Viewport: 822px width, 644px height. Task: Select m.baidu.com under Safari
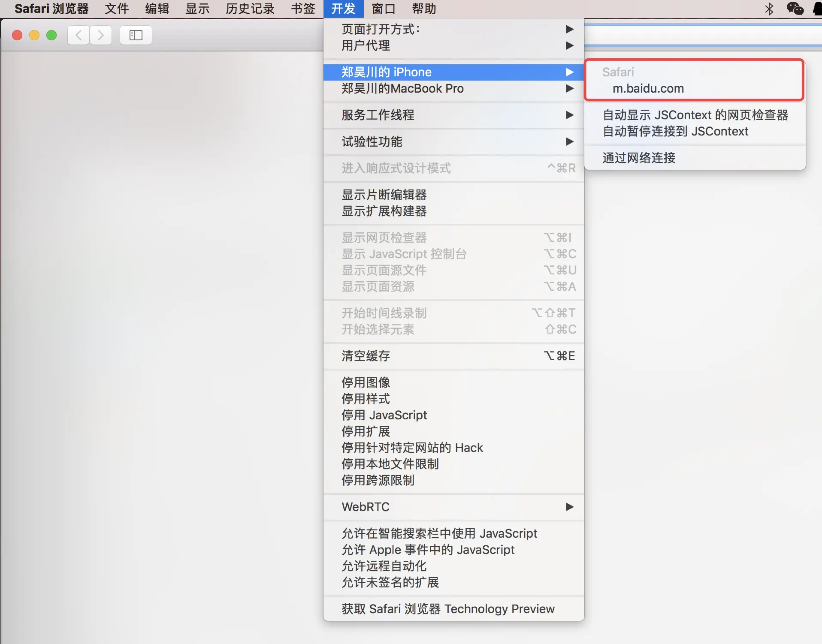click(x=648, y=88)
